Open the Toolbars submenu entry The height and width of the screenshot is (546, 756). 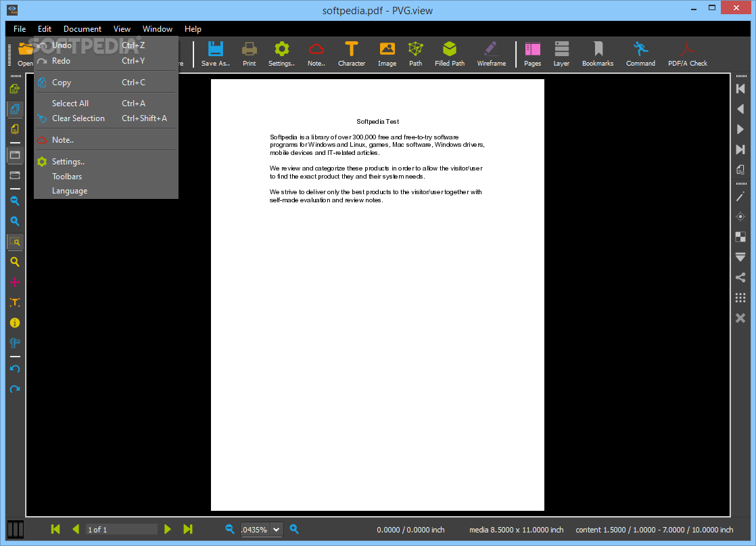106,177
